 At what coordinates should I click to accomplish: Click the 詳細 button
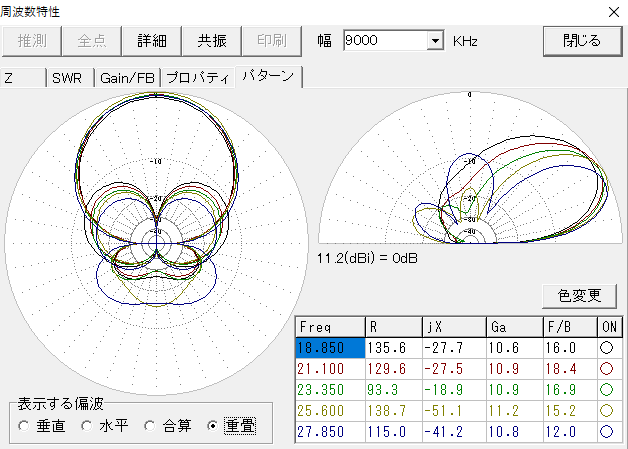pos(152,41)
